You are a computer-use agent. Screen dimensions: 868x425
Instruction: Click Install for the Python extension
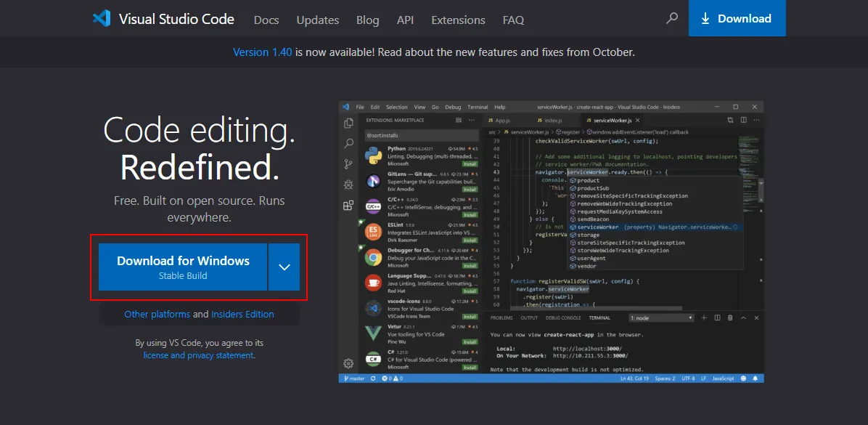tap(470, 164)
